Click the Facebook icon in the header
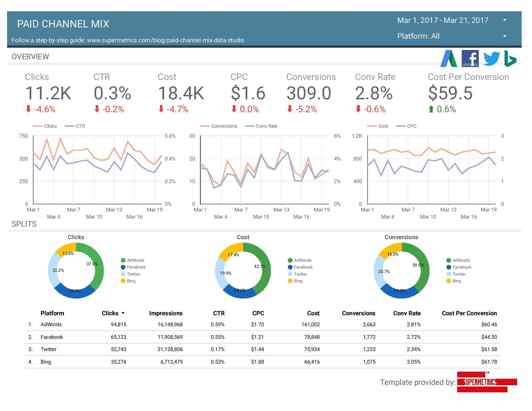This screenshot has height=411, width=532. 470,59
